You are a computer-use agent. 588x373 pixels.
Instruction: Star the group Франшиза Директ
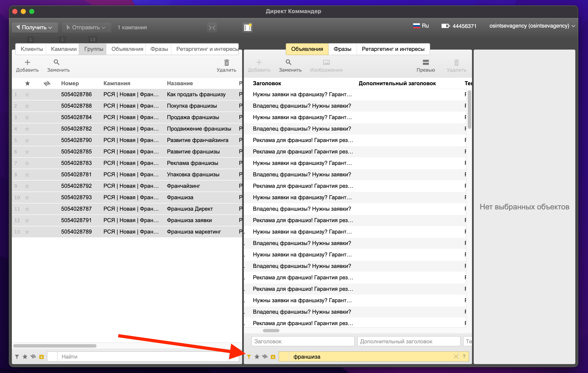(x=27, y=209)
